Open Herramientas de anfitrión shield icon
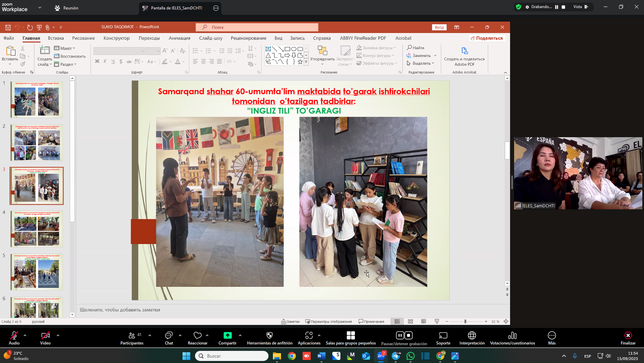This screenshot has height=363, width=644. tap(270, 335)
